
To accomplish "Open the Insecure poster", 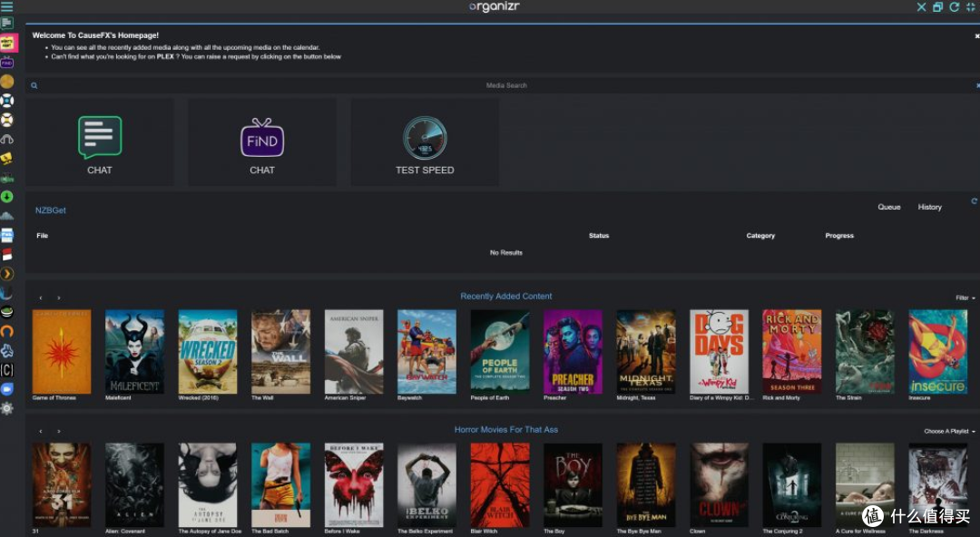I will point(938,351).
